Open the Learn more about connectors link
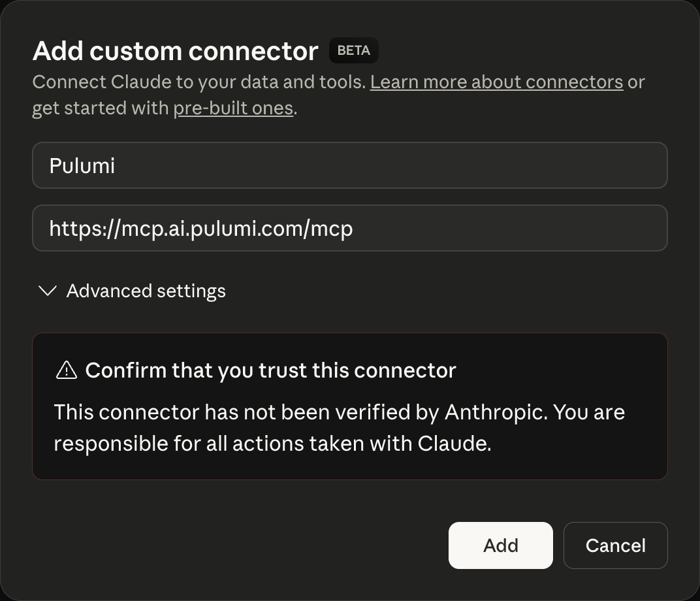Viewport: 700px width, 601px height. pyautogui.click(x=497, y=81)
